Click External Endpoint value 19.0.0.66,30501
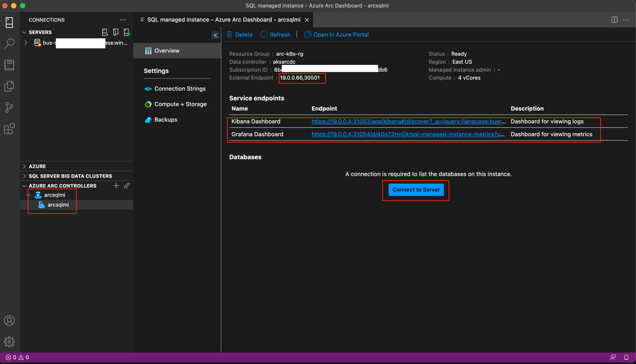This screenshot has width=636, height=364. click(x=300, y=78)
